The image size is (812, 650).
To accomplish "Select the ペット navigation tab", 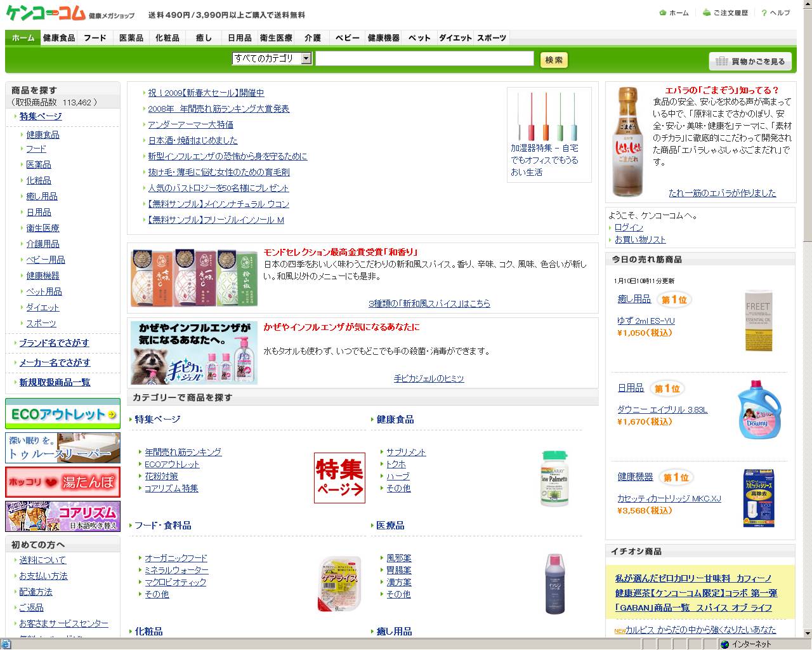I will pyautogui.click(x=419, y=38).
